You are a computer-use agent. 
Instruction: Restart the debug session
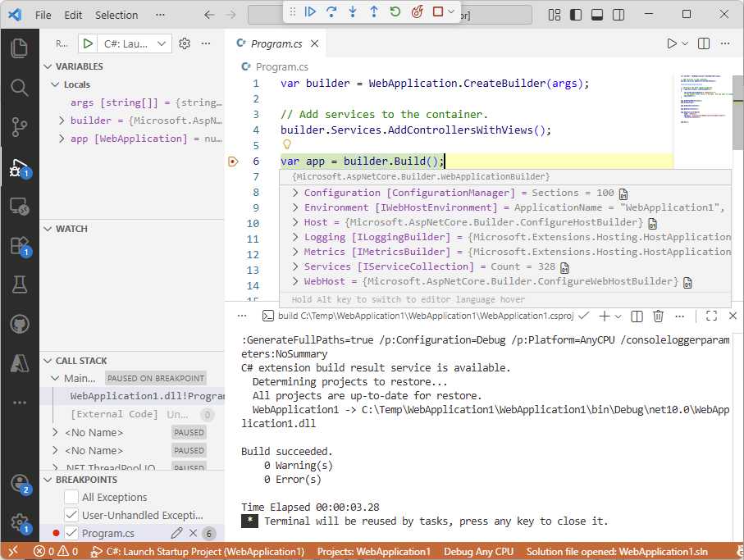(395, 11)
